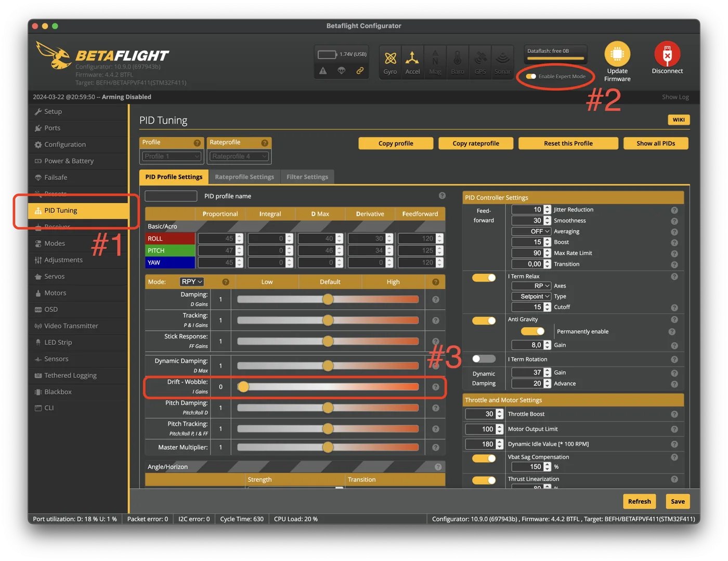The height and width of the screenshot is (561, 728).
Task: Open help for Vbat Sag Compensation
Action: (674, 457)
